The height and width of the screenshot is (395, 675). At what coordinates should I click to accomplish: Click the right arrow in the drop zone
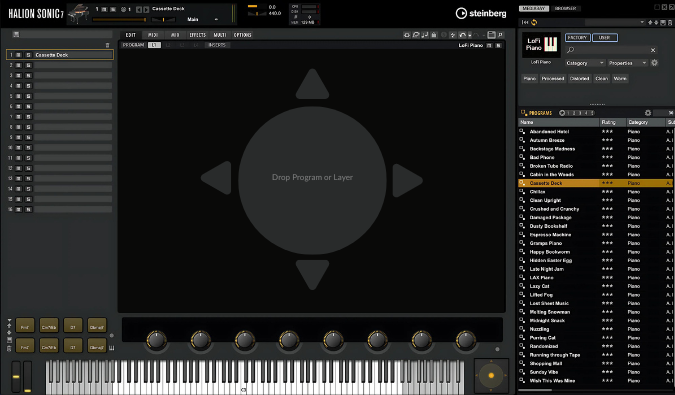(407, 180)
